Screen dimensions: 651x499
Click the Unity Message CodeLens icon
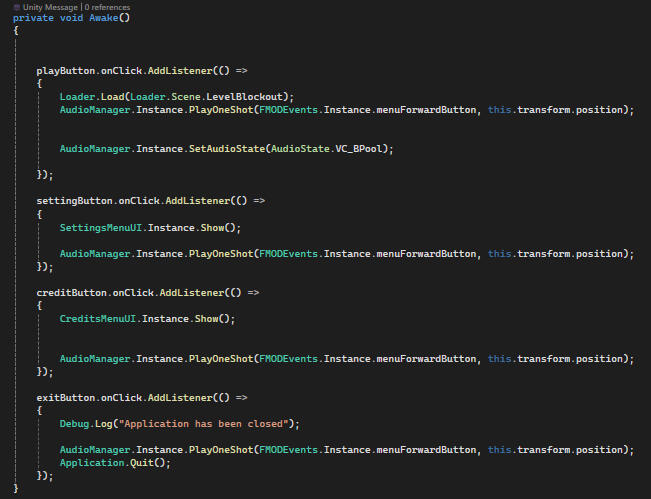click(18, 7)
